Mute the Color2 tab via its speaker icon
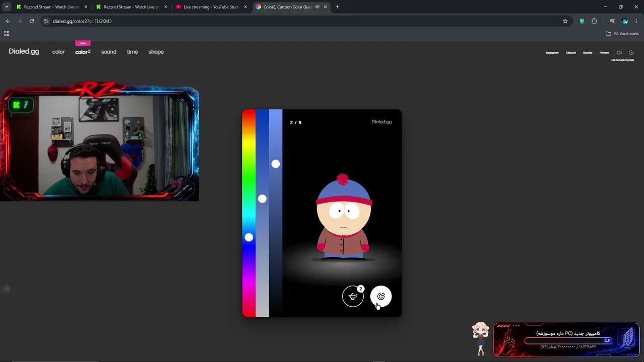The height and width of the screenshot is (362, 644). click(317, 7)
